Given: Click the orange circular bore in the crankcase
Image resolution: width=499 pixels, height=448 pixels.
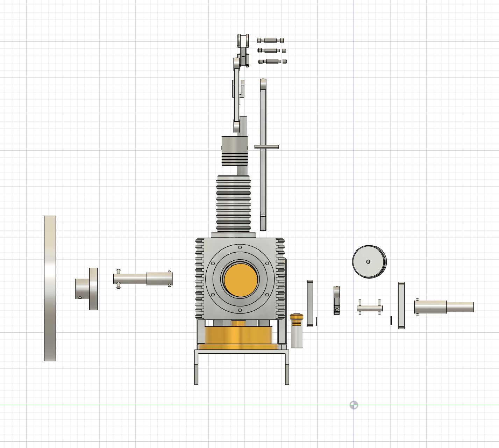Looking at the screenshot, I should click(x=241, y=280).
